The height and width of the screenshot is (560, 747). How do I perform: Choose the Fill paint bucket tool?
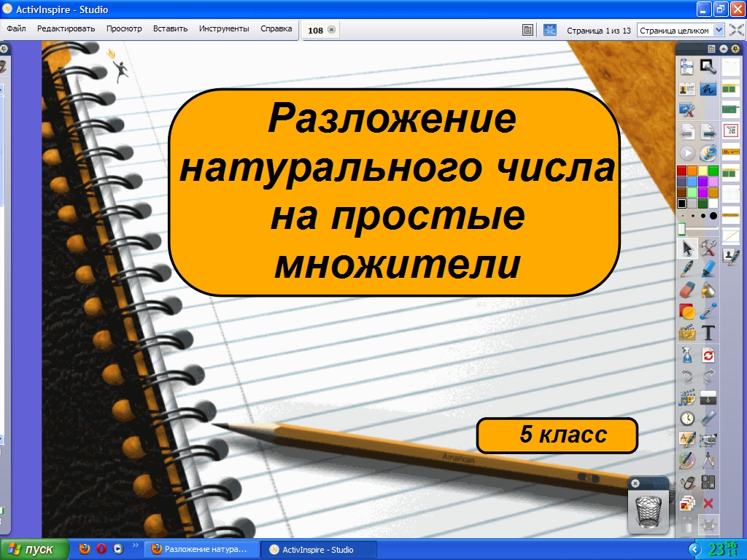click(708, 291)
